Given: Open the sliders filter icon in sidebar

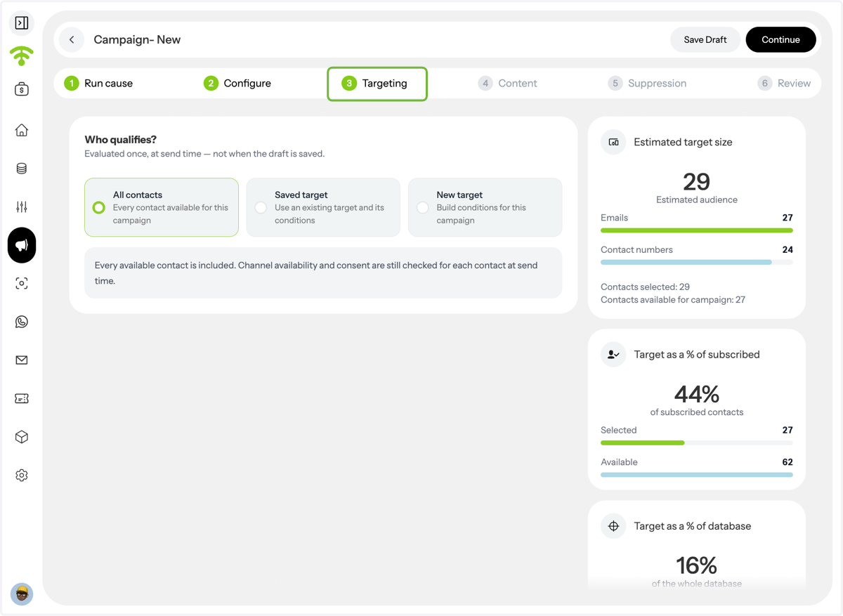Looking at the screenshot, I should pyautogui.click(x=22, y=207).
